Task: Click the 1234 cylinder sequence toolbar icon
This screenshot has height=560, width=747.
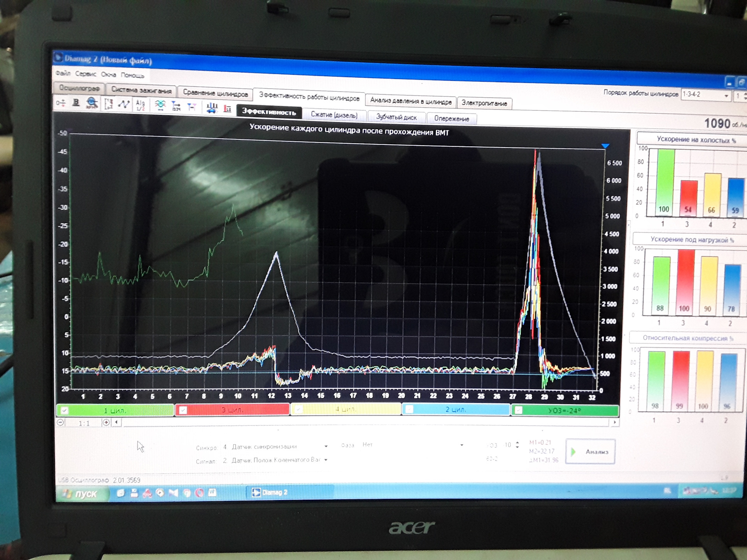Action: 176,106
